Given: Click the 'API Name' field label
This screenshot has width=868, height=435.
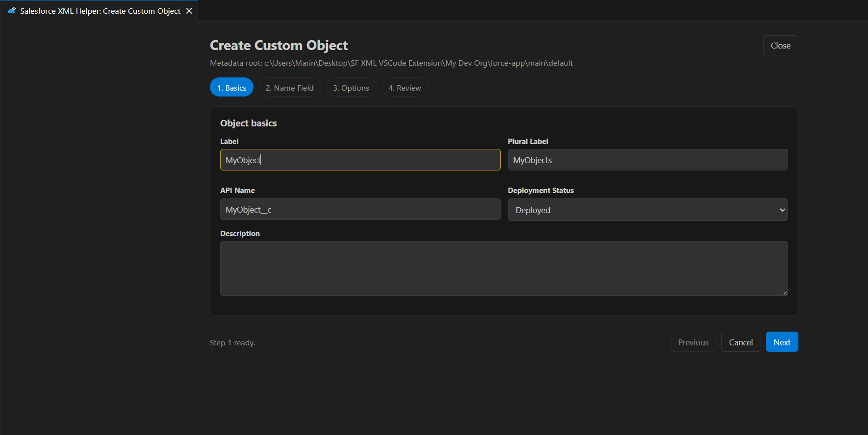Looking at the screenshot, I should [237, 190].
